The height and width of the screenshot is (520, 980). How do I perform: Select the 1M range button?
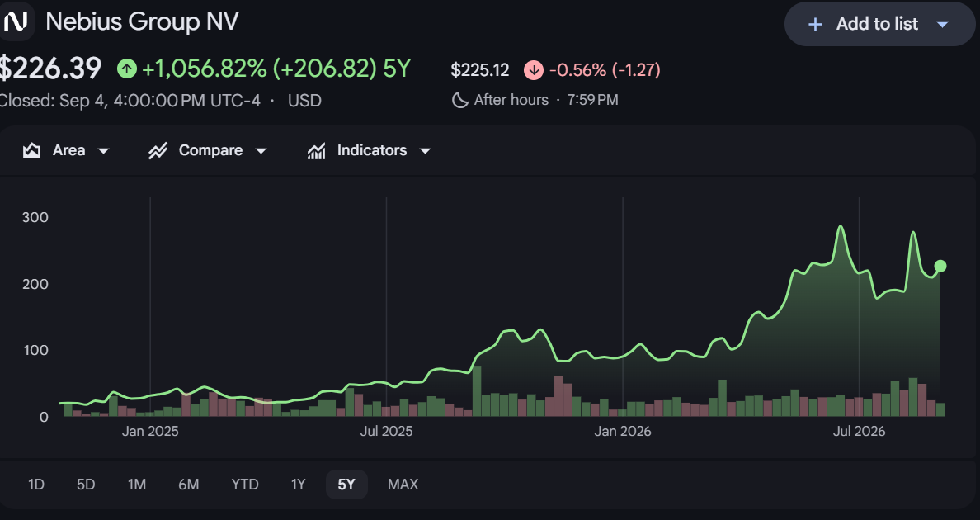pos(137,485)
